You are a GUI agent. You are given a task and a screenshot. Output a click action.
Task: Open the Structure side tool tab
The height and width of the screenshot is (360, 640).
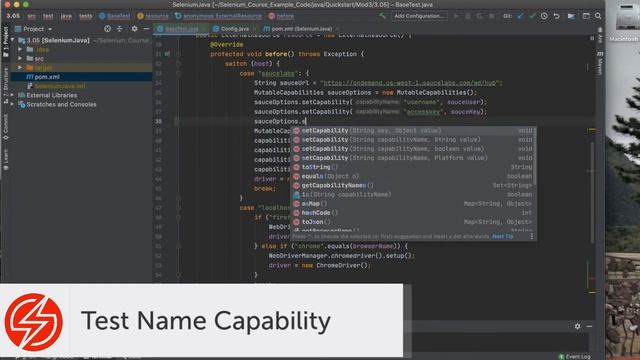5,85
